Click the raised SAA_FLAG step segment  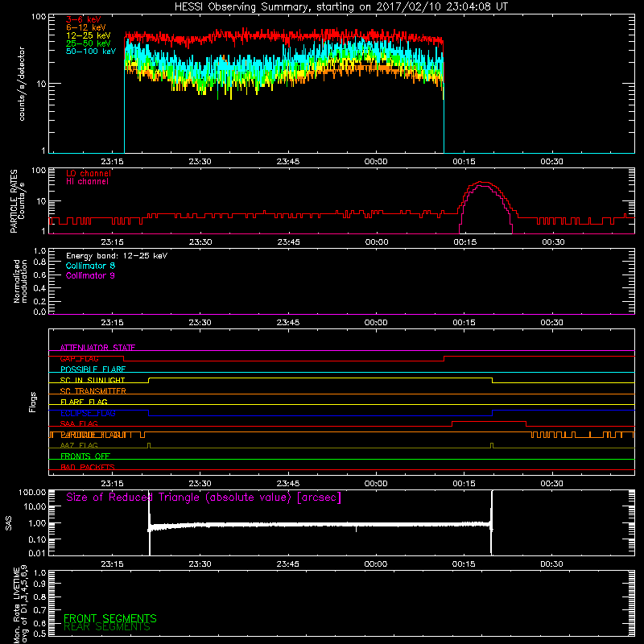489,421
